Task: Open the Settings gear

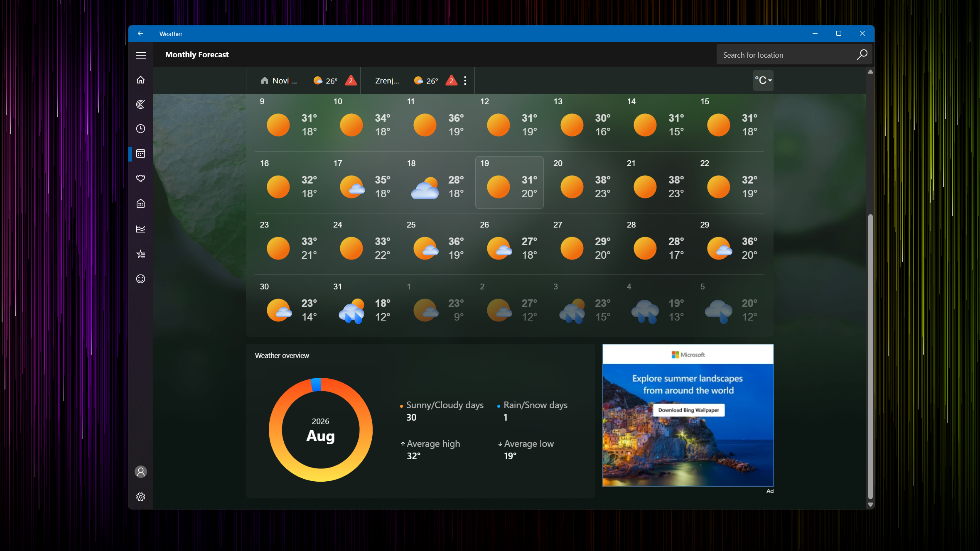Action: (x=141, y=497)
